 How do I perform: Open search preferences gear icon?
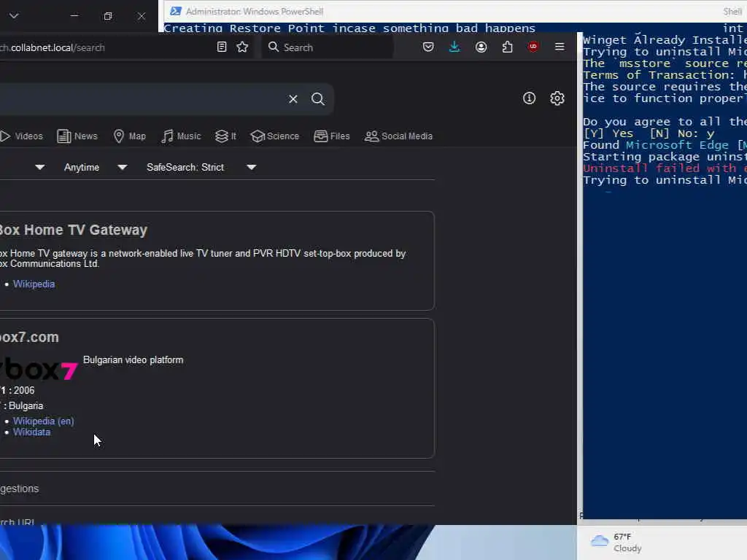click(557, 98)
